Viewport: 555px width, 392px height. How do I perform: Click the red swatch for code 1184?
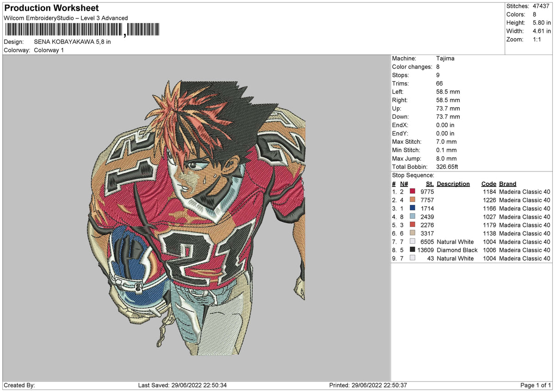point(413,192)
